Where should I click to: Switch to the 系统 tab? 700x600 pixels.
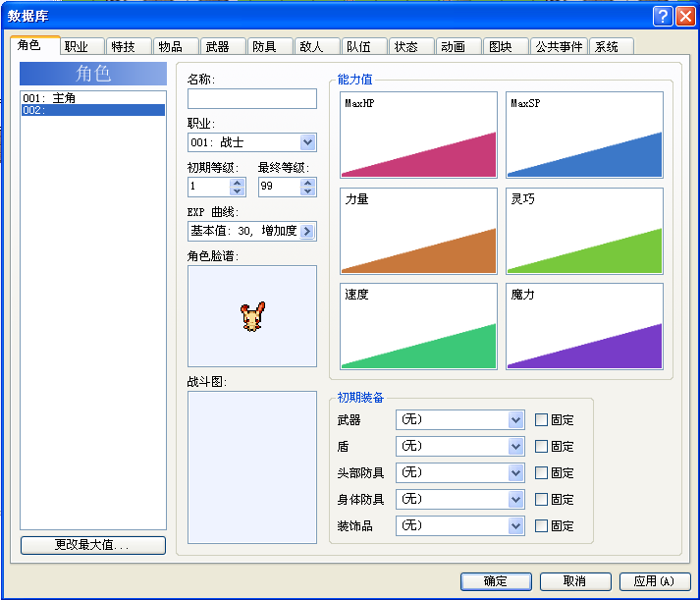pos(612,46)
